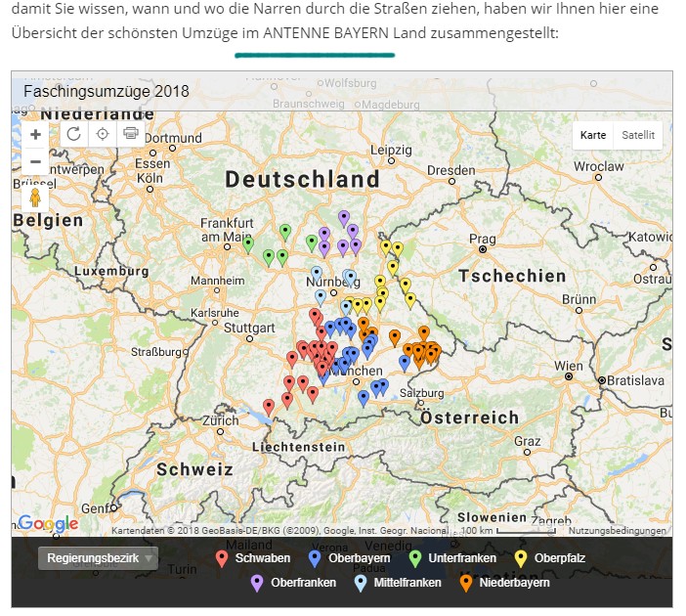Click the locate-me crosshair icon

(x=103, y=134)
